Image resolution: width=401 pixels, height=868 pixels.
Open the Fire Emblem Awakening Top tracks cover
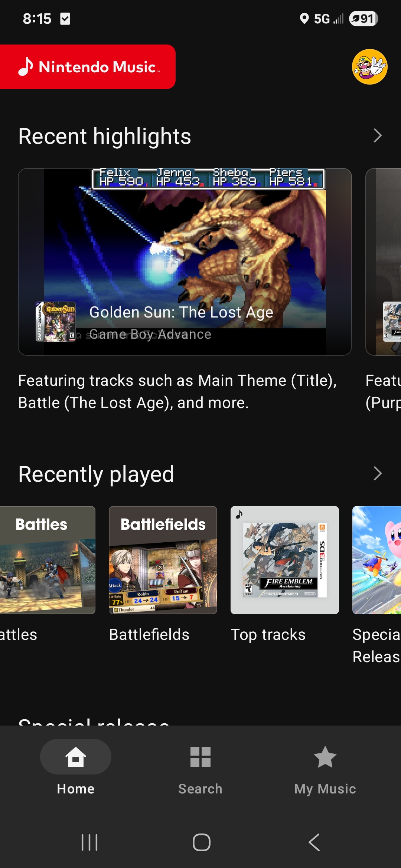pos(285,560)
